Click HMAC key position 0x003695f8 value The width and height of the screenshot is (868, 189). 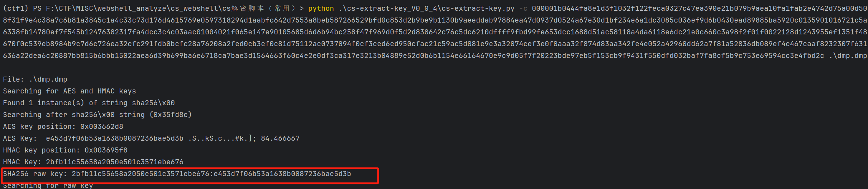point(106,150)
